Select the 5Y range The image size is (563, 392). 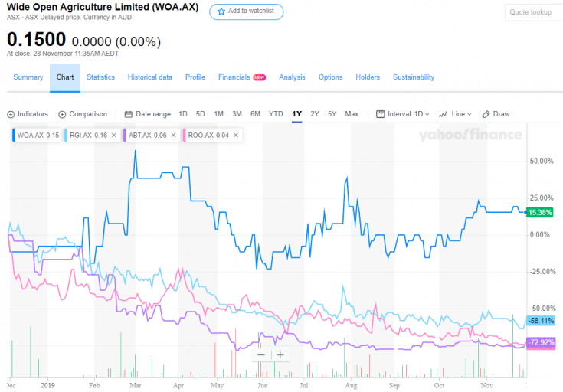coord(332,114)
